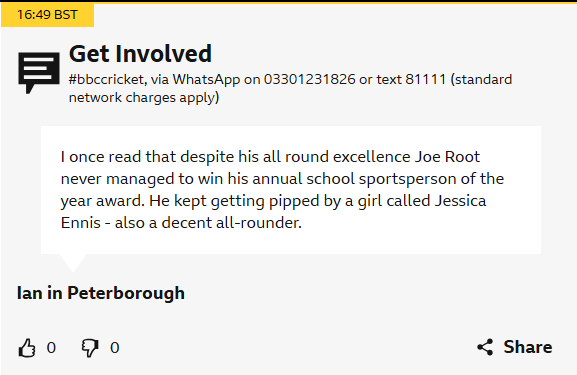Click the quote box tail pointer
This screenshot has width=577, height=375.
pos(73,263)
